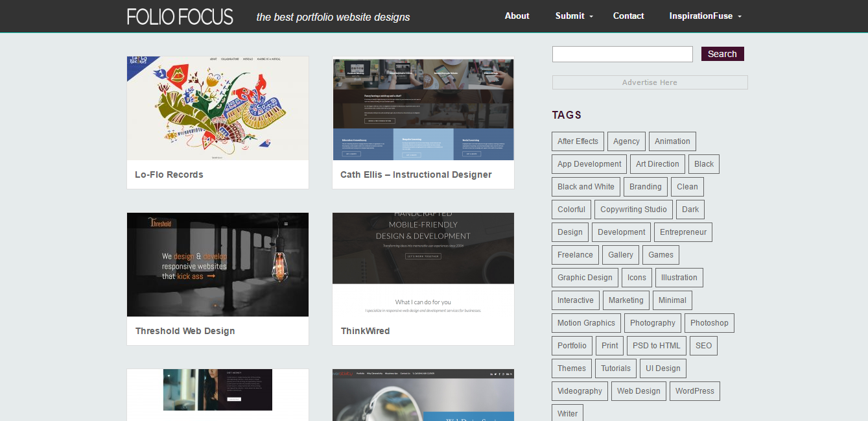Click the Folio Focus logo

(x=180, y=16)
